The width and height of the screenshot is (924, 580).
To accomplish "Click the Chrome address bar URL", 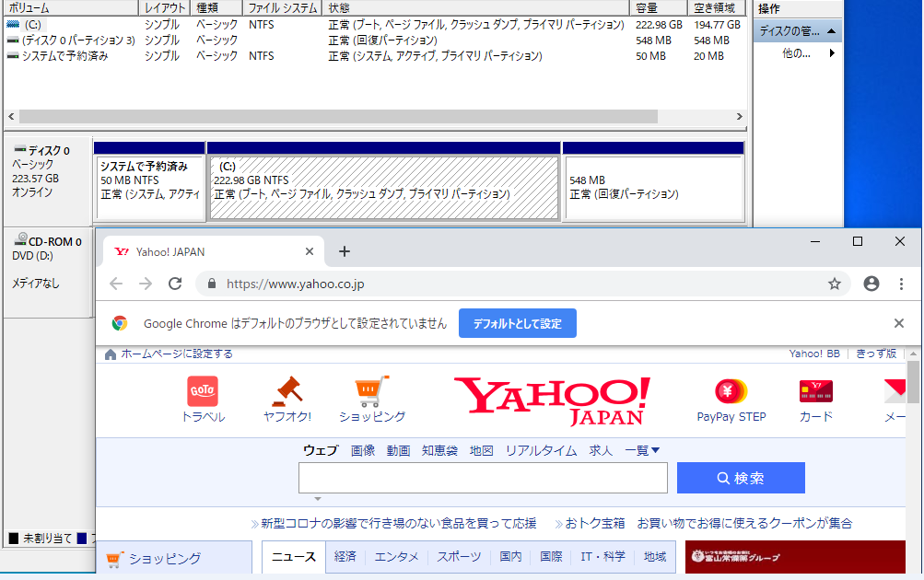I will pos(295,284).
